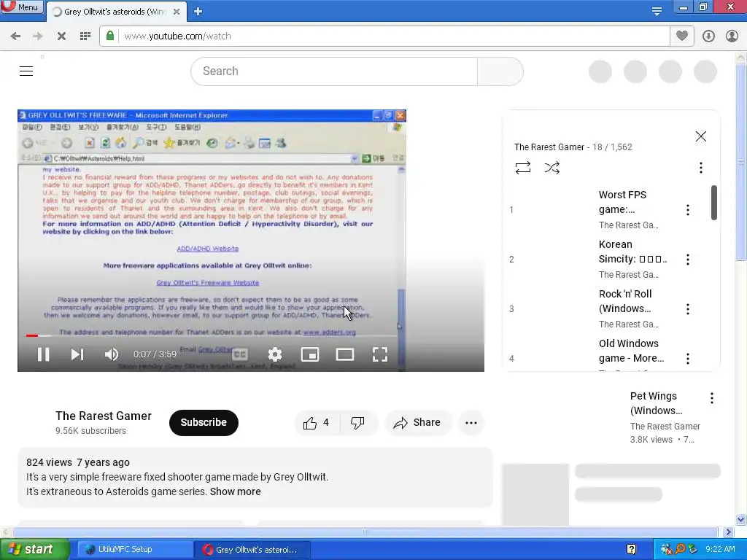This screenshot has height=560, width=747.
Task: Open options for Rock 'n' Roll item
Action: pos(688,309)
